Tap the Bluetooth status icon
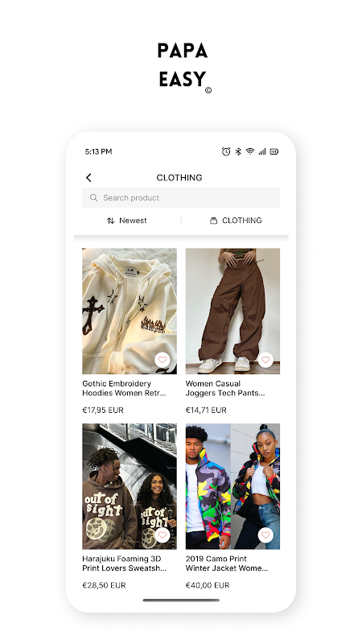 [x=238, y=151]
